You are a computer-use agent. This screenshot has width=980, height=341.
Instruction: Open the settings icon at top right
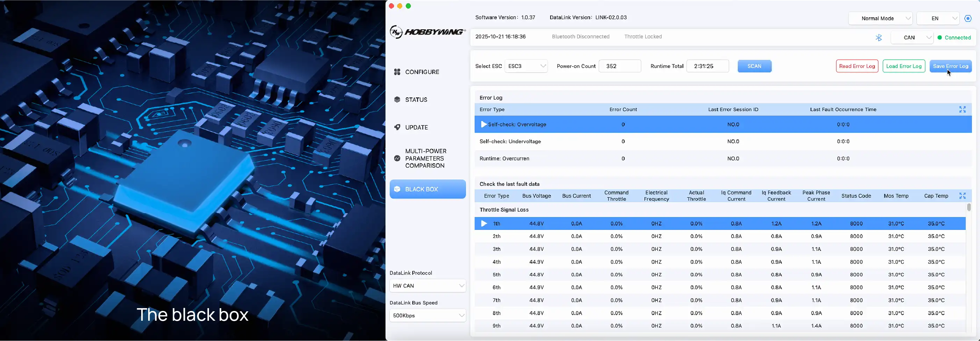coord(968,18)
